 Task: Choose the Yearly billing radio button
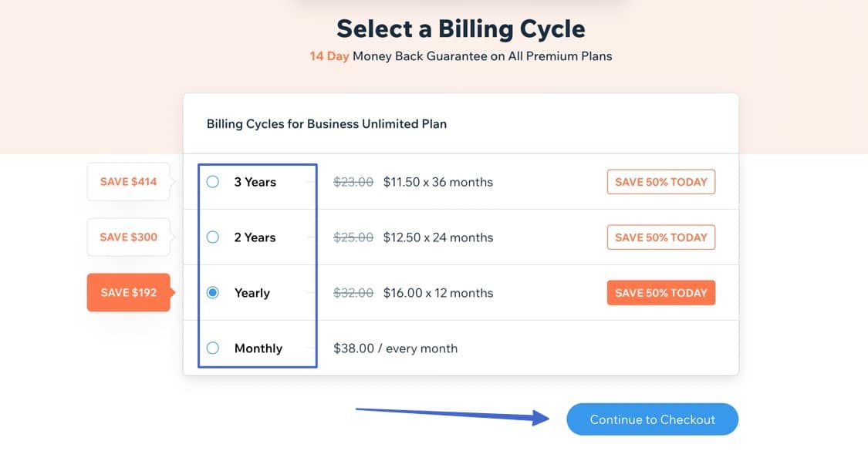click(x=213, y=293)
